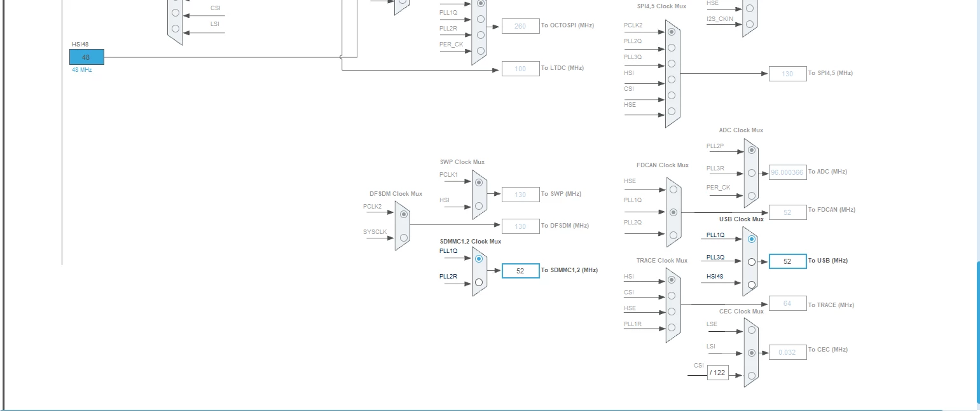Choose PLL2Q in FDCAN Clock Mux
Viewport: 980px width, 412px height.
pos(673,235)
